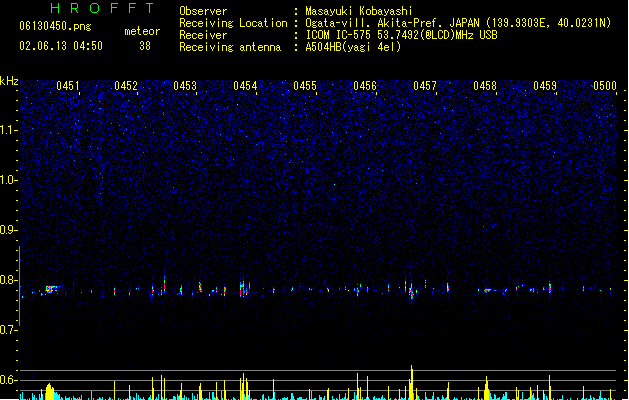The image size is (629, 400).
Task: Click the 0459 time marker
Action: click(x=545, y=86)
